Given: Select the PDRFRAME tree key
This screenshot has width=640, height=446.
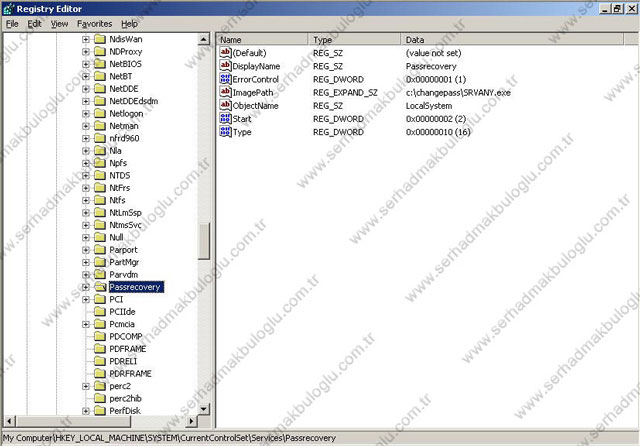Looking at the screenshot, I should (130, 373).
